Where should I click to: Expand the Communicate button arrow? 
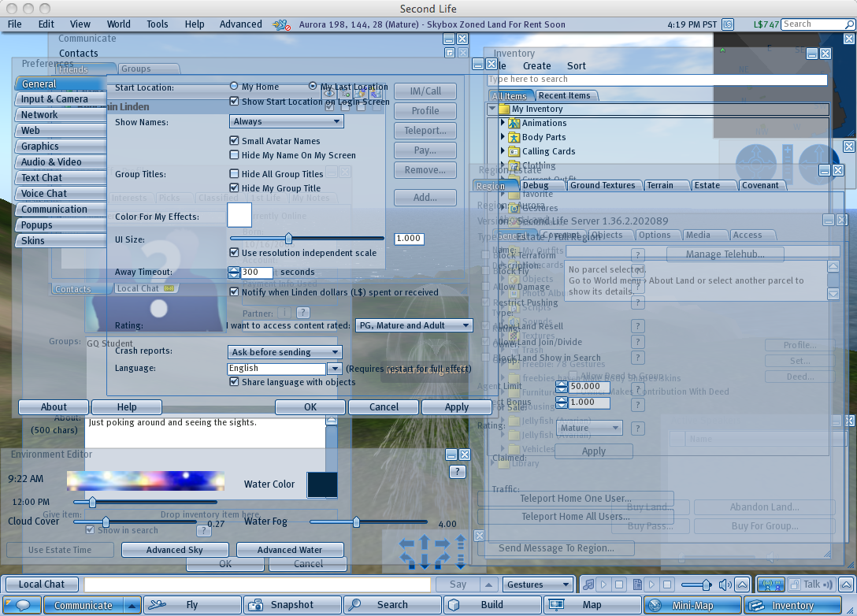coord(132,605)
